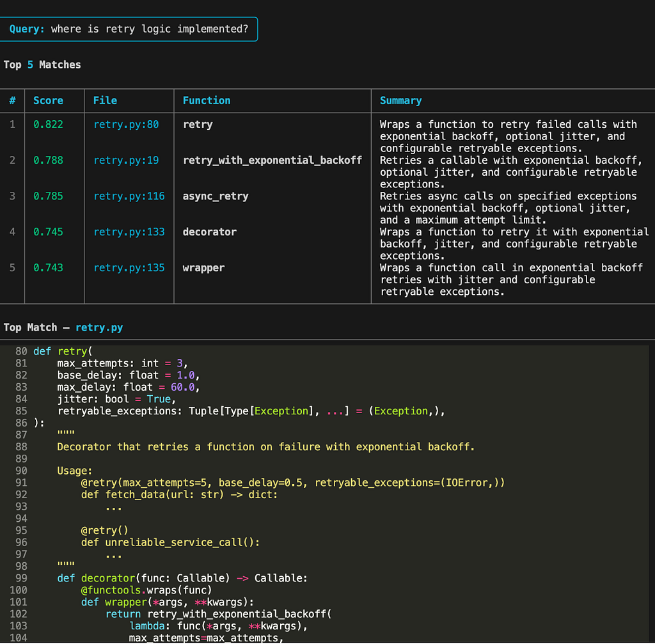Click the 'Summary' column header

(x=400, y=100)
